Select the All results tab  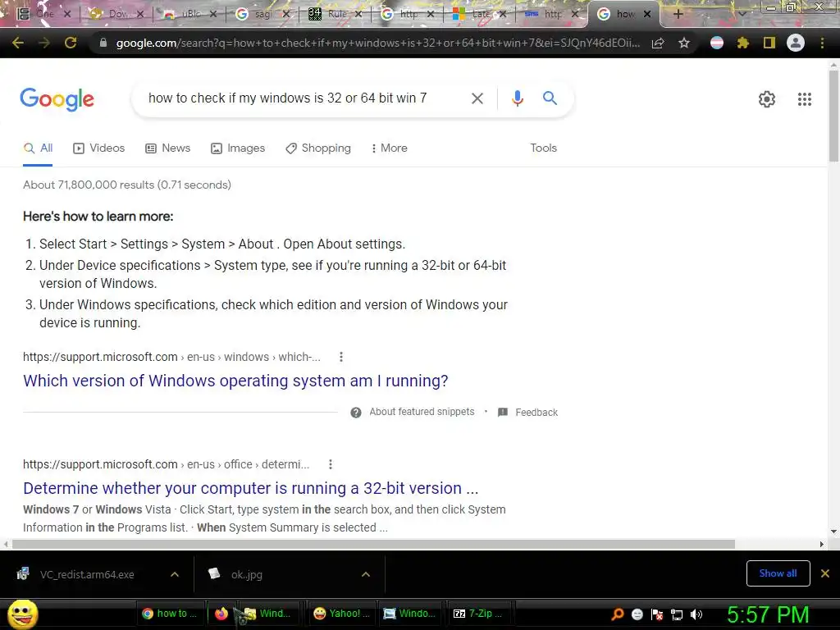click(x=38, y=148)
